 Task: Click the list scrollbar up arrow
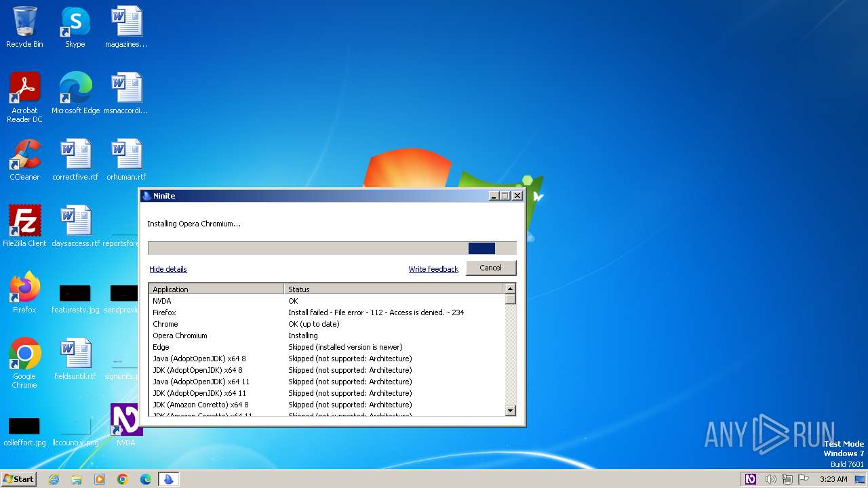[511, 289]
